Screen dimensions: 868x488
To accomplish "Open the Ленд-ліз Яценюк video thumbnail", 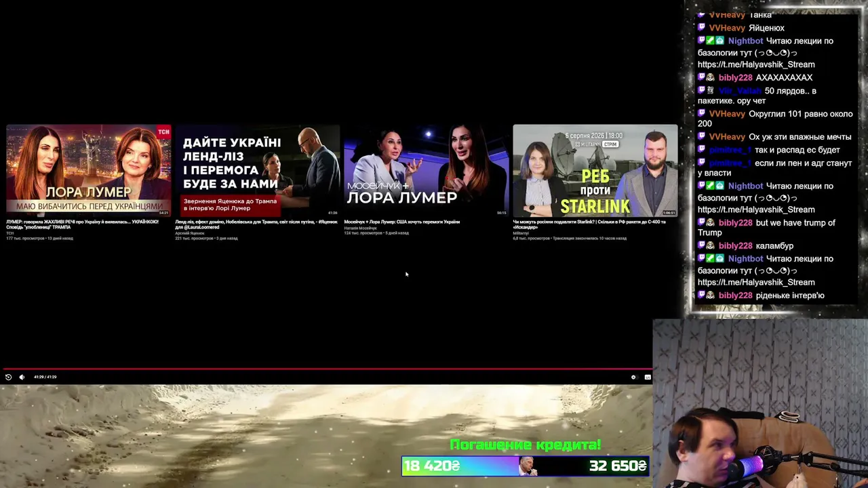I will (x=257, y=170).
